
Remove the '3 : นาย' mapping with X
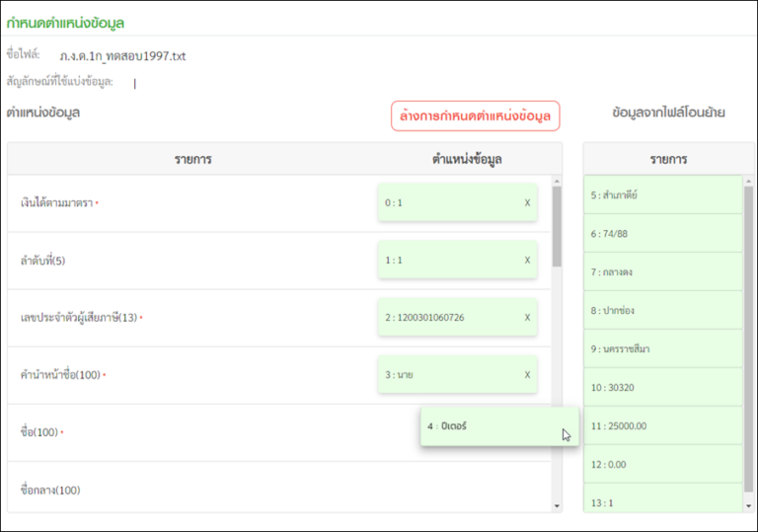(x=527, y=375)
